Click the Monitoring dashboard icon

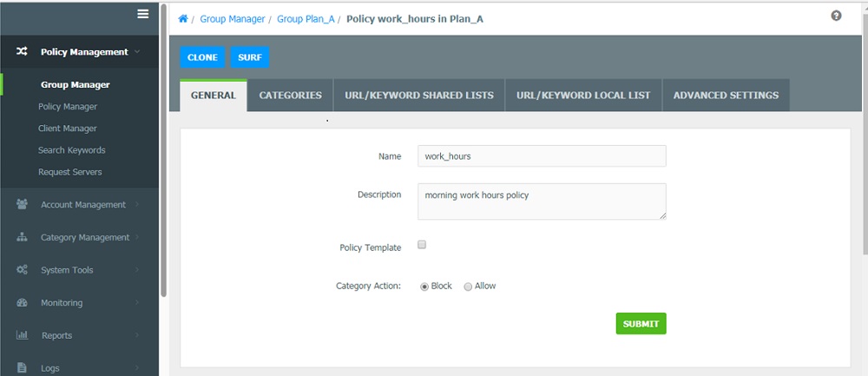point(22,302)
